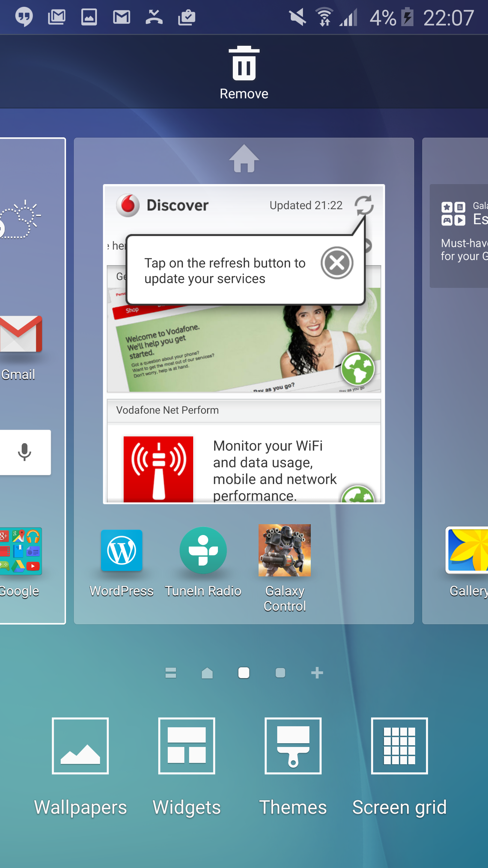Tap the mute status icon
The image size is (488, 868).
click(x=298, y=17)
